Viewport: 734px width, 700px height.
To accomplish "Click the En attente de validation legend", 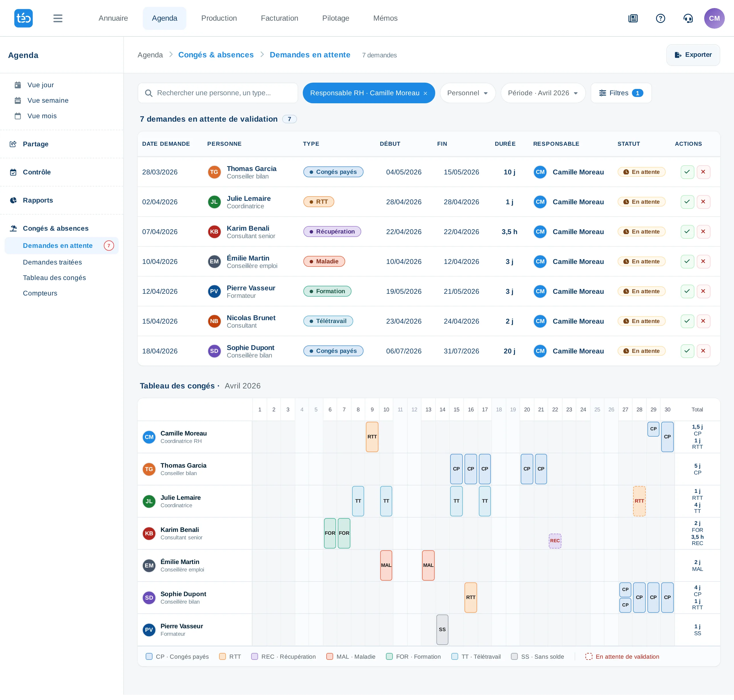I will (x=622, y=657).
